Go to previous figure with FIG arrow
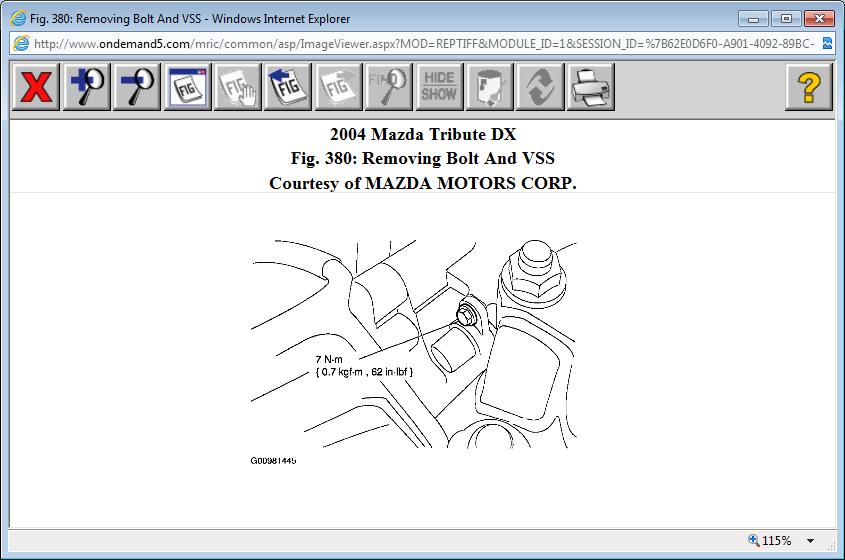845x560 pixels. 288,87
